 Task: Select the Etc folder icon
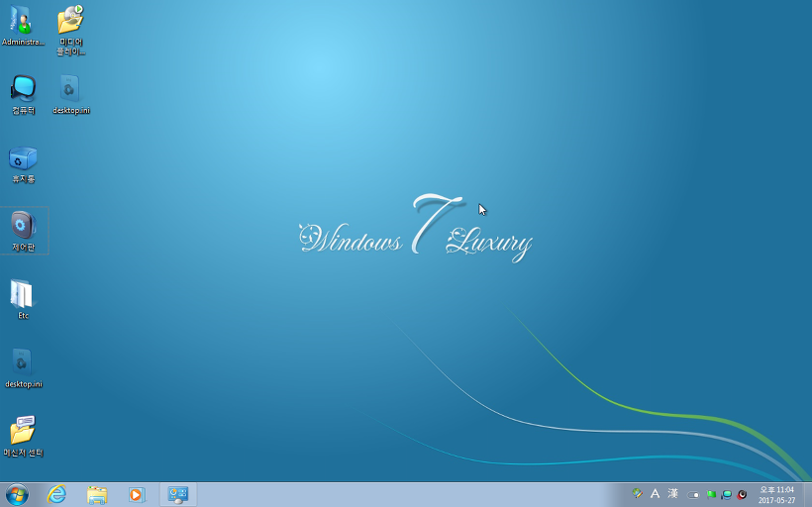24,299
